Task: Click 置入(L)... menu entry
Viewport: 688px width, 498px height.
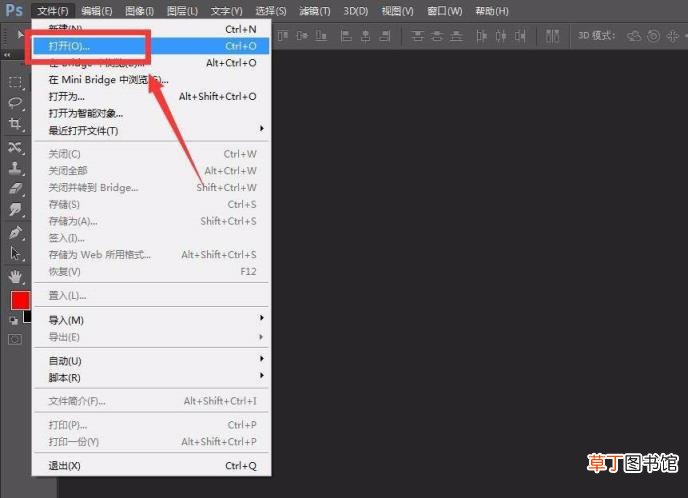Action: tap(152, 295)
